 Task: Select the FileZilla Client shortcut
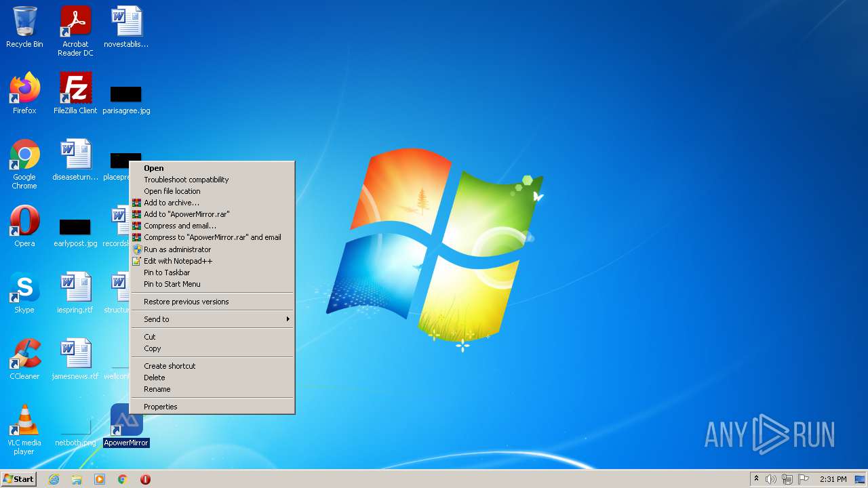coord(75,94)
